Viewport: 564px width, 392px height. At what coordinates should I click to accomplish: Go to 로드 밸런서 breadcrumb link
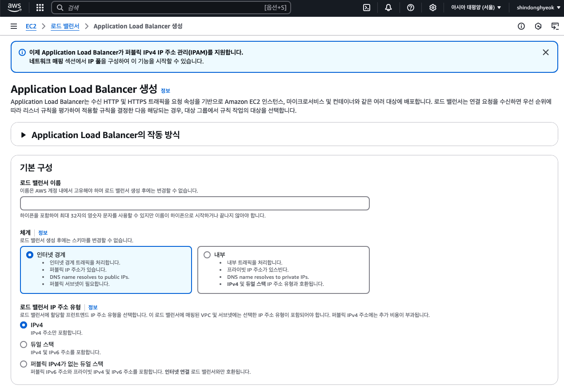click(x=65, y=26)
